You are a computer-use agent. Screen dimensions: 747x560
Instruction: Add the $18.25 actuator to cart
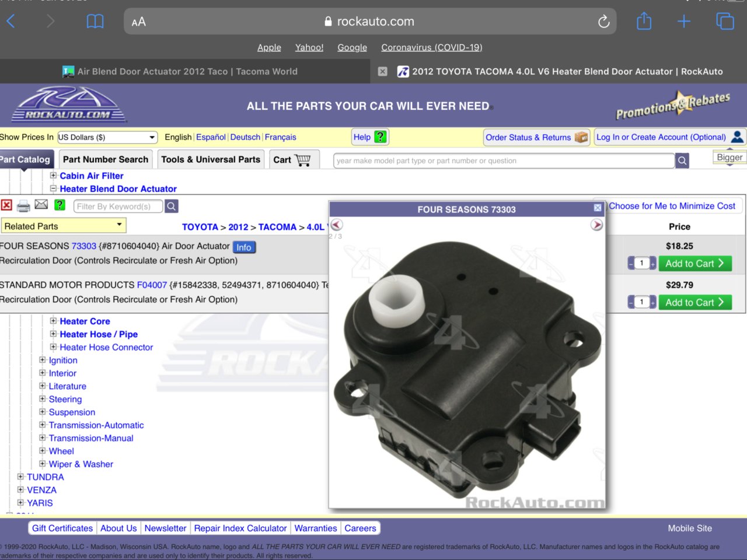coord(694,264)
